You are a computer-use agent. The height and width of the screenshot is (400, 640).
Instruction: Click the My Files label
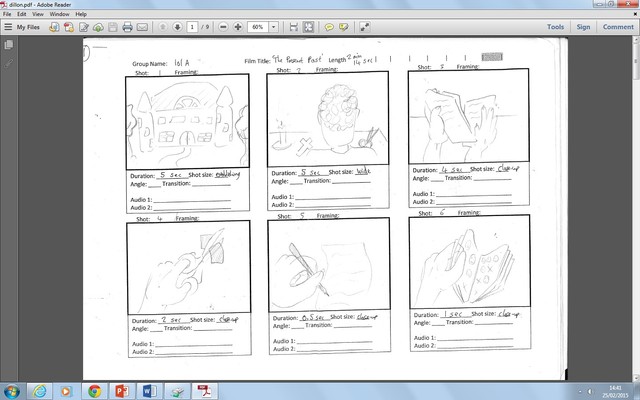(28, 27)
